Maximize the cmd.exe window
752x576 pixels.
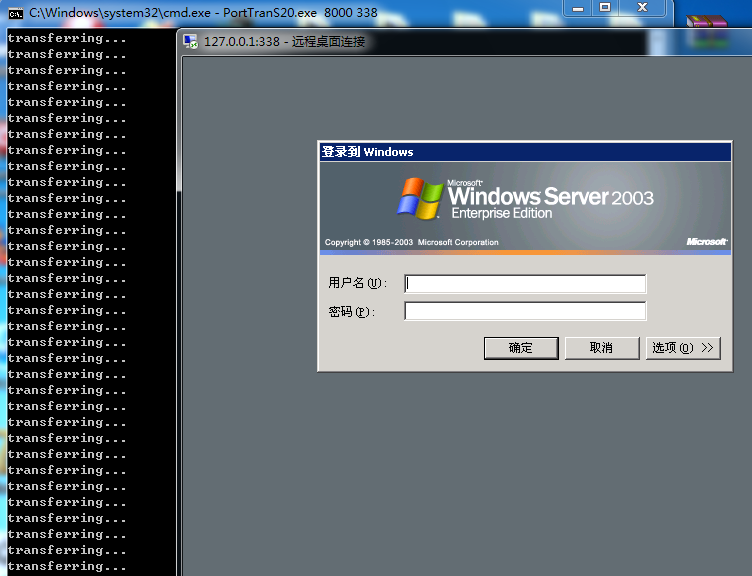pyautogui.click(x=605, y=8)
